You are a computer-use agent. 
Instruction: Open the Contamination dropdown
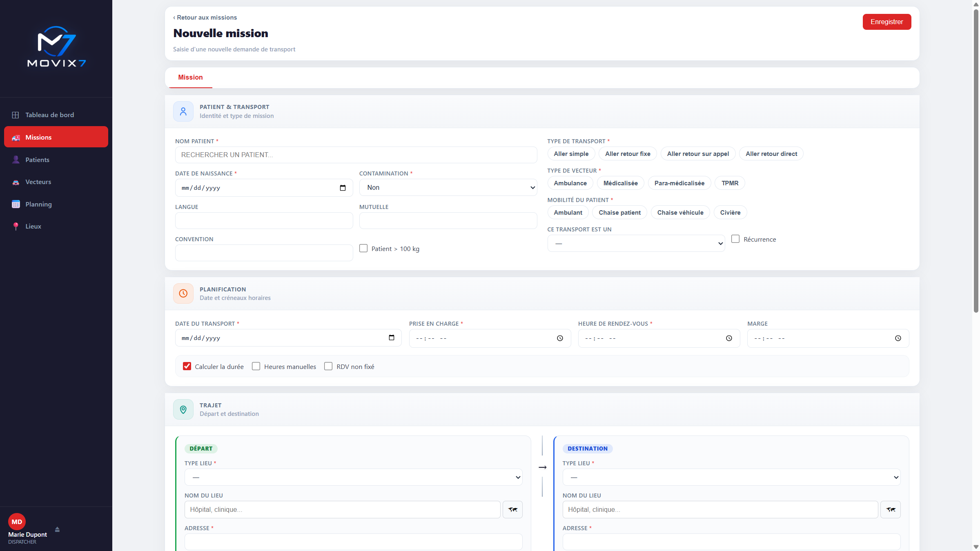tap(448, 188)
